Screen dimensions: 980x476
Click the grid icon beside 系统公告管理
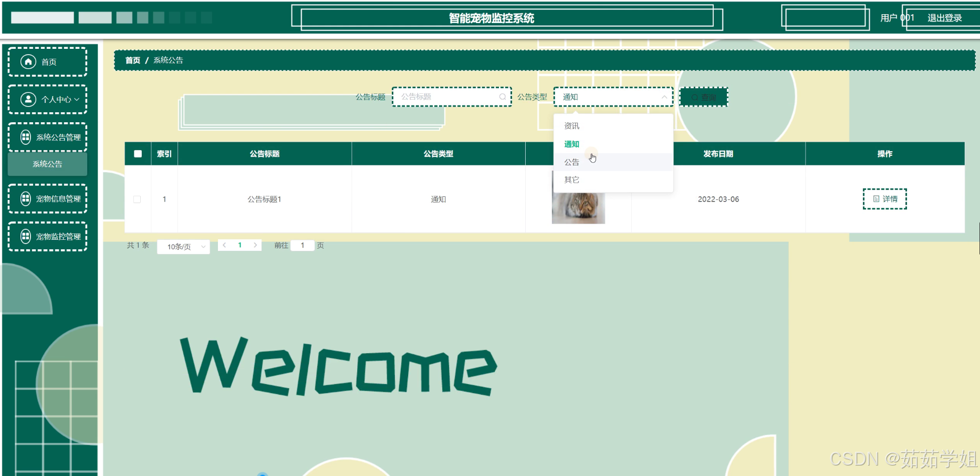point(25,137)
